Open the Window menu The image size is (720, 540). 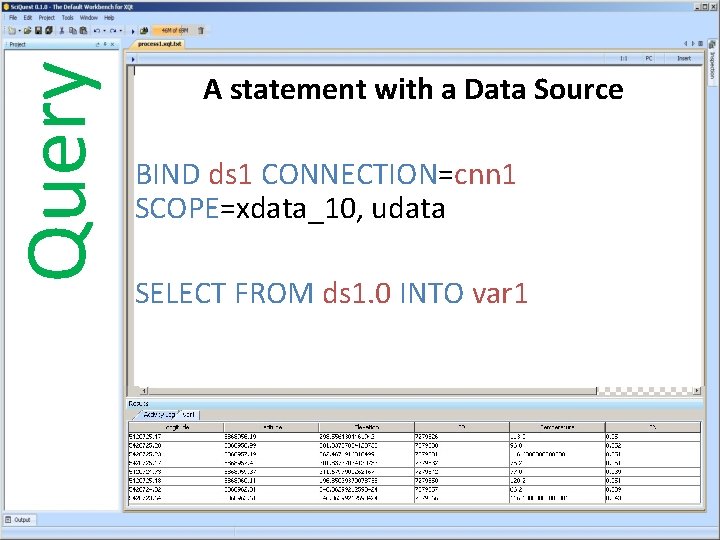click(89, 17)
